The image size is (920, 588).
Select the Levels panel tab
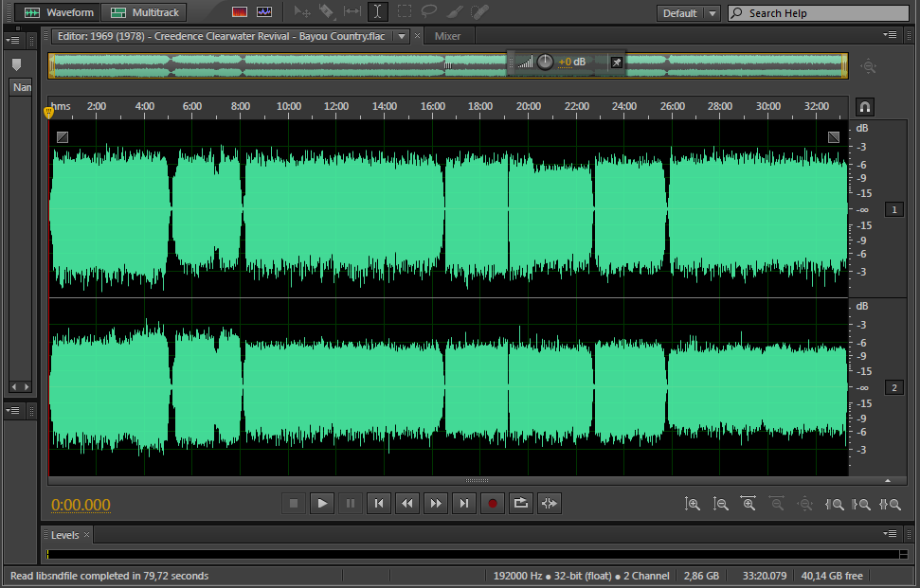coord(64,535)
